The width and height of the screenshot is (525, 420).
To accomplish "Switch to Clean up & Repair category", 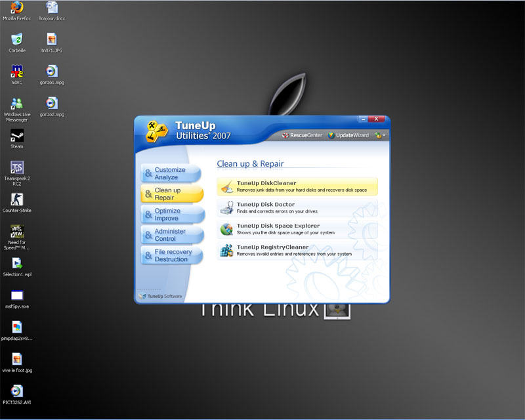I will pyautogui.click(x=172, y=194).
